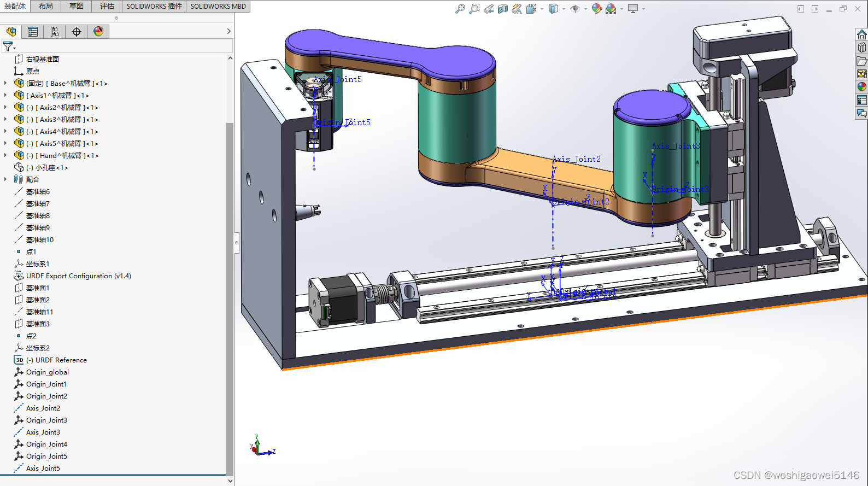Open the Custom Properties task pane
The height and width of the screenshot is (486, 868).
[862, 100]
